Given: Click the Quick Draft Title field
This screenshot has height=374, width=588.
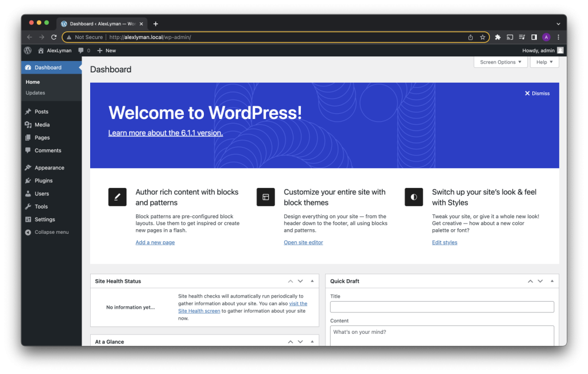Looking at the screenshot, I should 442,307.
